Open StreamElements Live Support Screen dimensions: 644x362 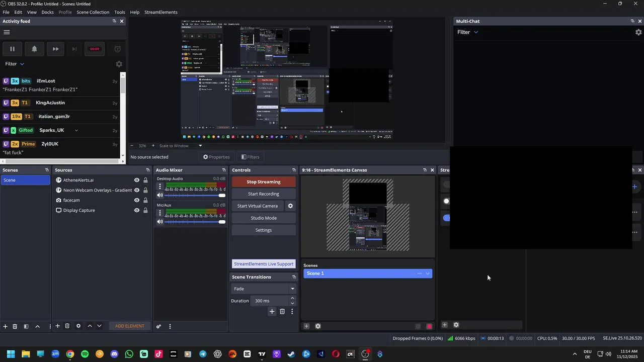pyautogui.click(x=264, y=264)
